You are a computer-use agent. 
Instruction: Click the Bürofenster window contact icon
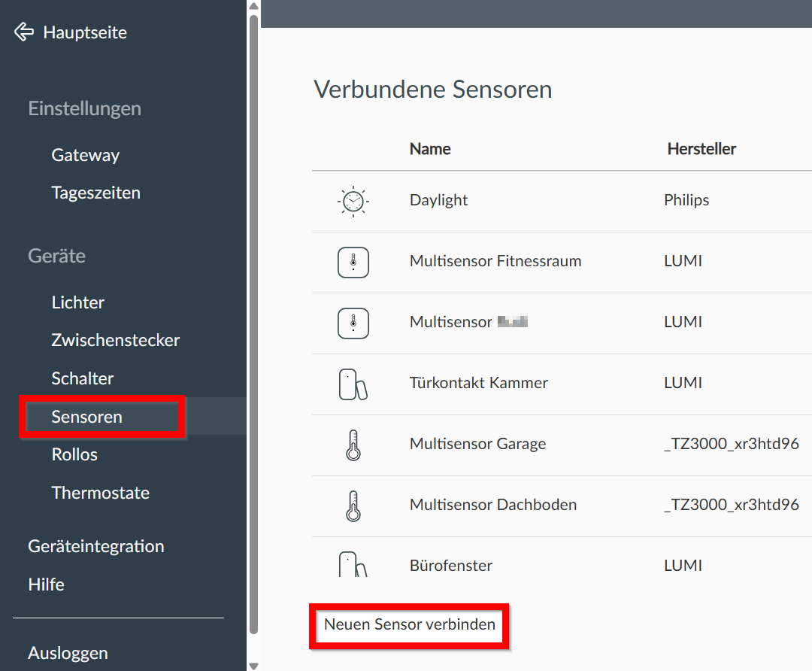click(x=353, y=564)
